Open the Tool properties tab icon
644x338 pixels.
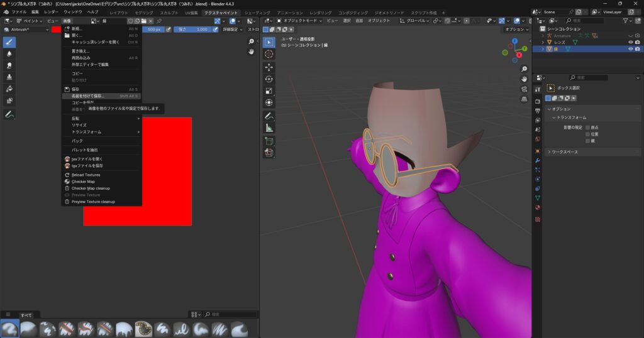538,89
